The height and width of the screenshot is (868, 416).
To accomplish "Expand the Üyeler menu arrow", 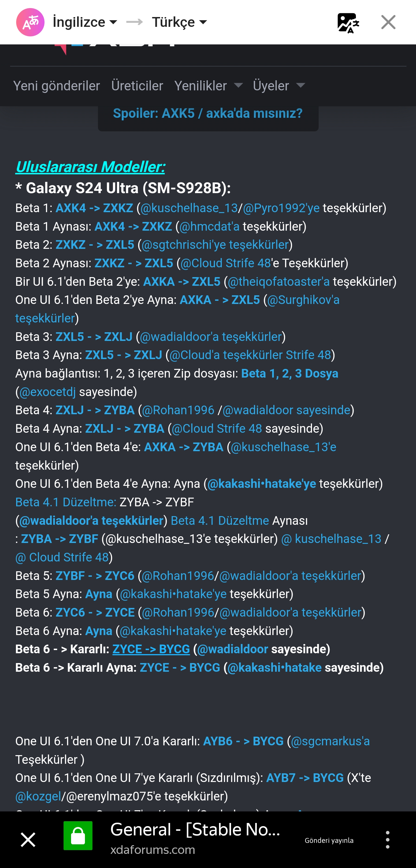I will tap(300, 85).
